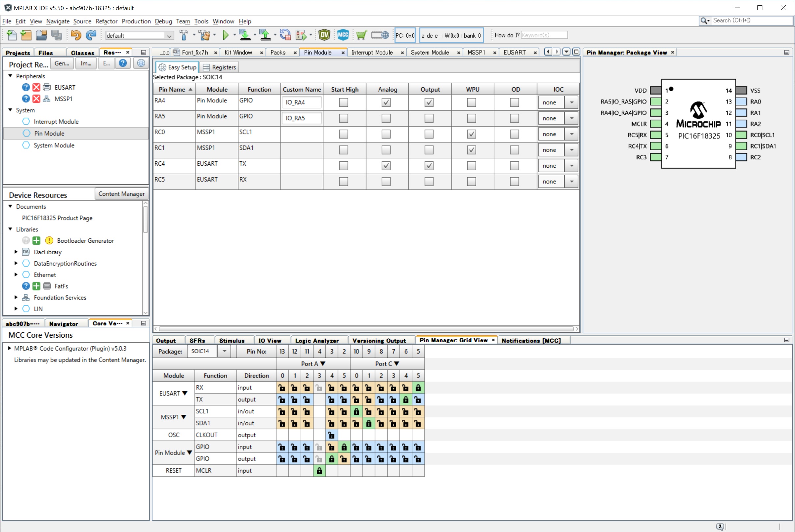
Task: Open the IOC dropdown for RC5
Action: click(x=571, y=182)
